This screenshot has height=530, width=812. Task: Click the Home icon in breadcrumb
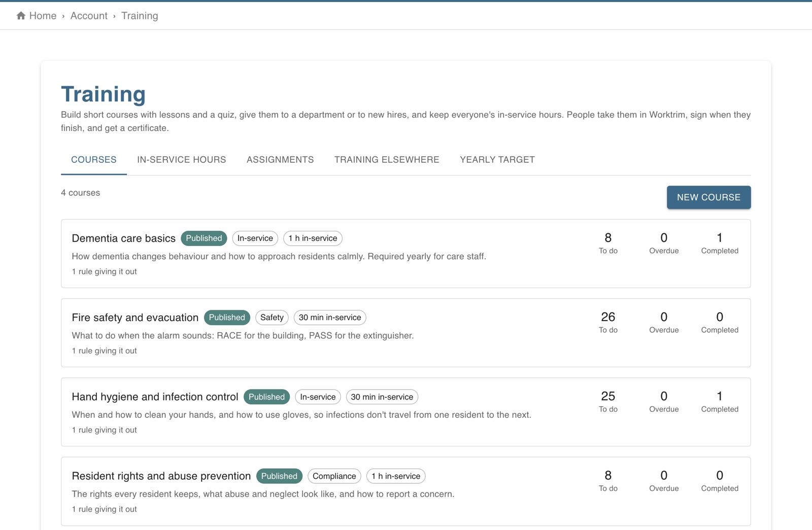point(21,16)
